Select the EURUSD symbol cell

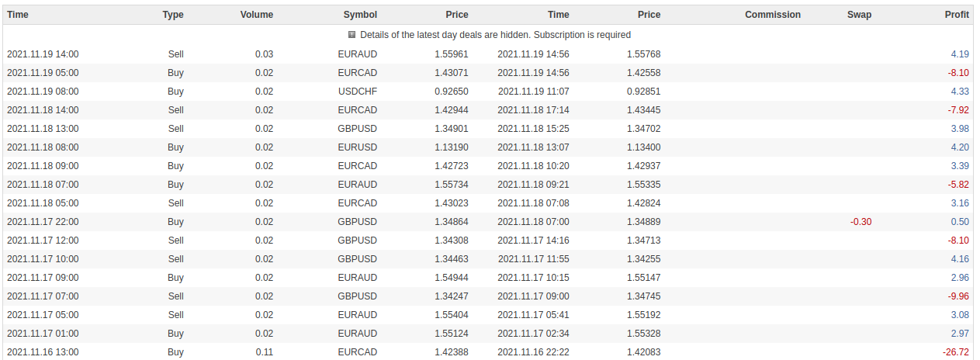pyautogui.click(x=358, y=147)
